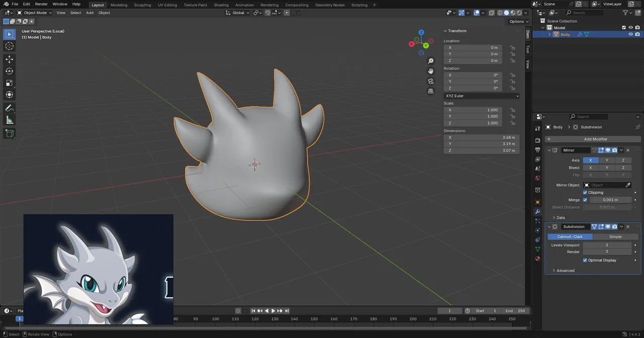The width and height of the screenshot is (644, 338).
Task: Open the Material properties tab icon
Action: point(537,259)
